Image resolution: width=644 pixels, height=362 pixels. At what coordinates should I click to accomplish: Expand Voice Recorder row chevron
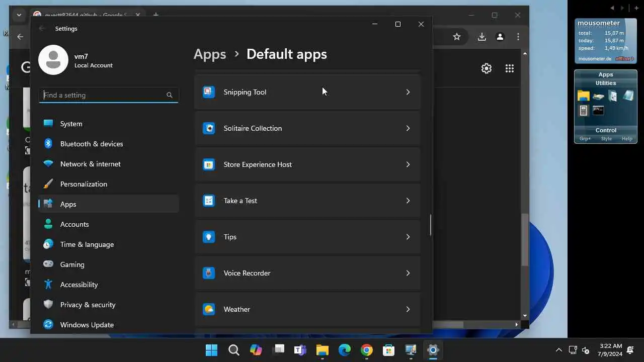pos(408,273)
